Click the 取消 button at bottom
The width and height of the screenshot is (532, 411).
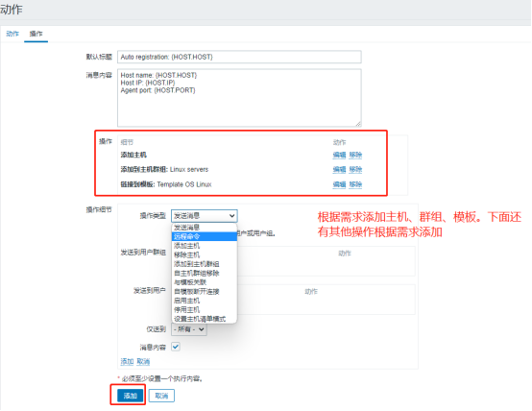[x=161, y=396]
